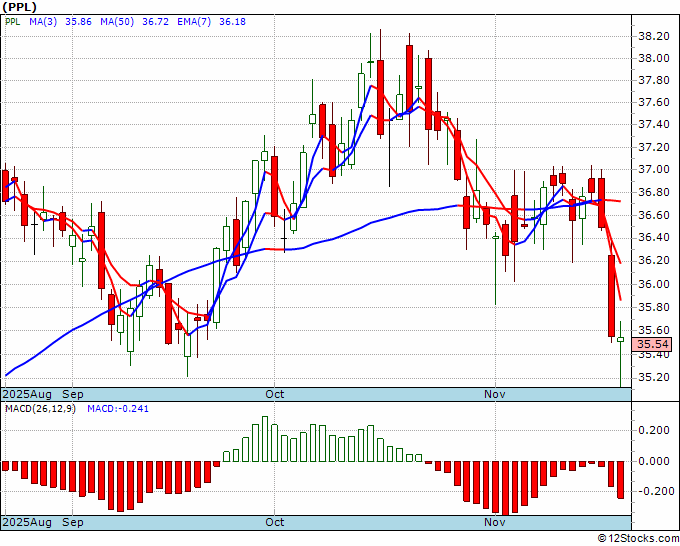680x546 pixels.
Task: Select the MA(3) legend label
Action: [x=43, y=21]
